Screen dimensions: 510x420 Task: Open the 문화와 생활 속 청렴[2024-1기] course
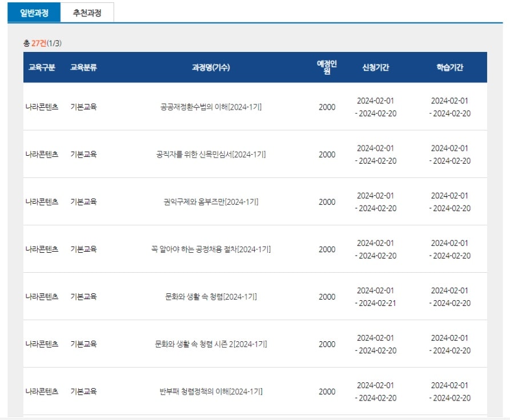pyautogui.click(x=212, y=297)
